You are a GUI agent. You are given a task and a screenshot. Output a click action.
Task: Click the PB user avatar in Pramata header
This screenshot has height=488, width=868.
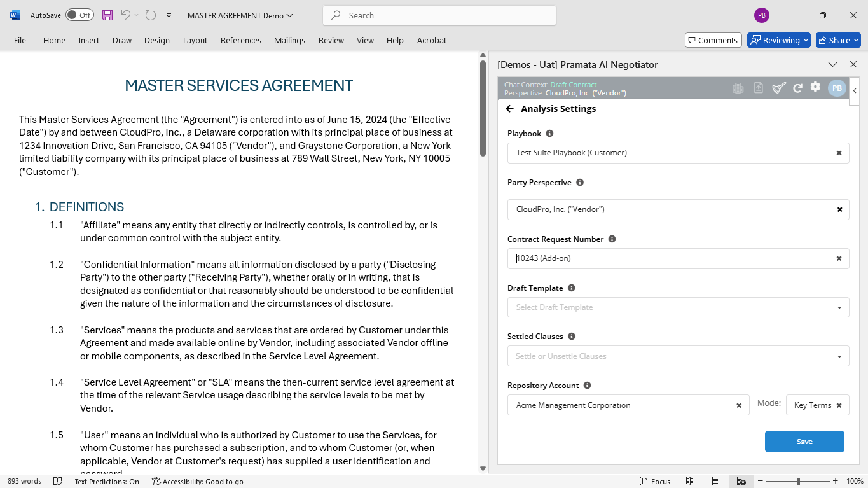coord(837,88)
